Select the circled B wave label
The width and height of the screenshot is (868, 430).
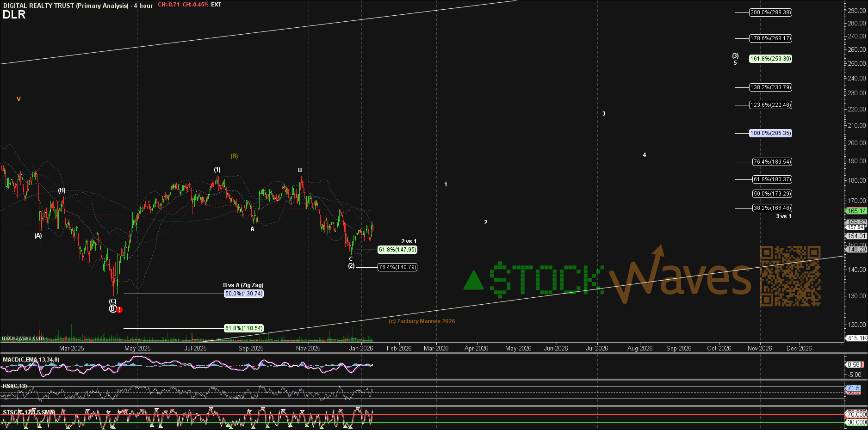click(x=112, y=309)
